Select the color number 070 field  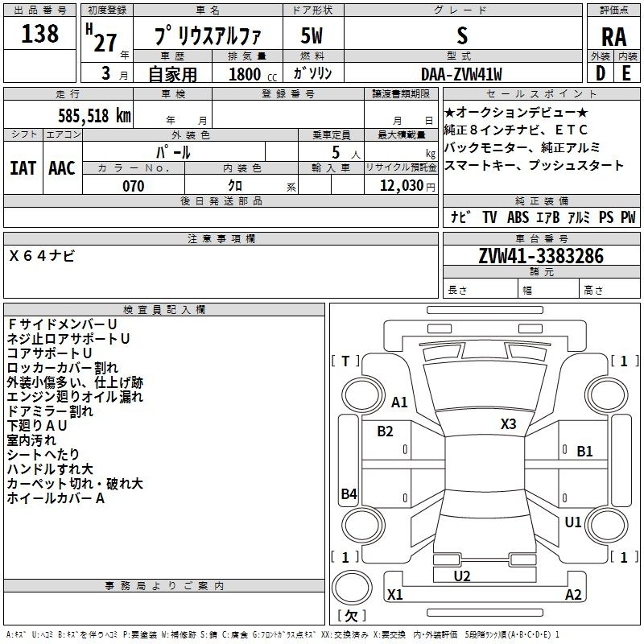133,186
